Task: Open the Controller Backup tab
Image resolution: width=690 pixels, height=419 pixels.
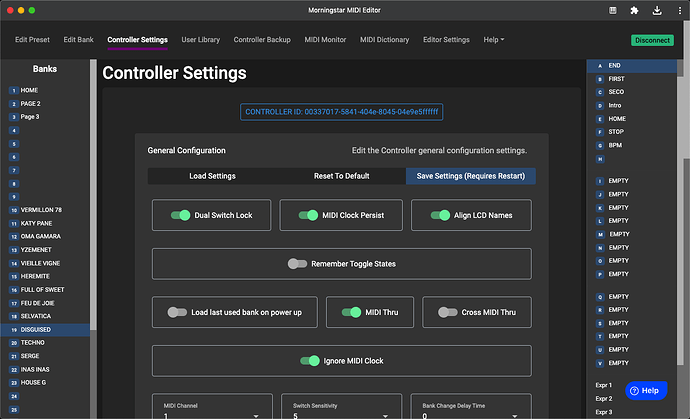Action: click(x=262, y=40)
